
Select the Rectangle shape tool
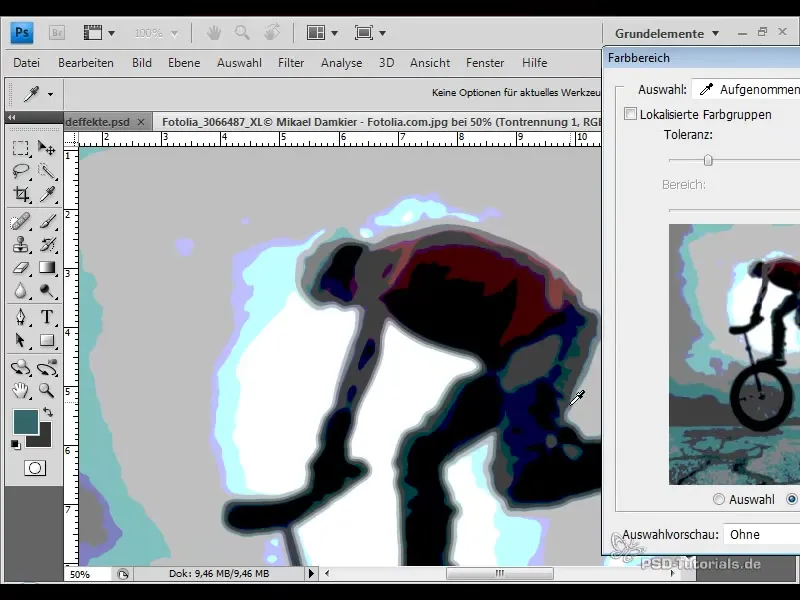point(46,340)
